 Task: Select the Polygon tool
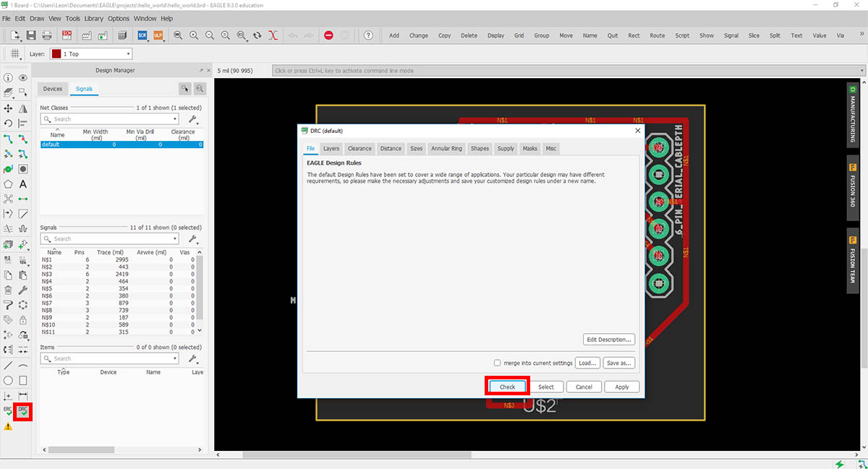pyautogui.click(x=8, y=184)
